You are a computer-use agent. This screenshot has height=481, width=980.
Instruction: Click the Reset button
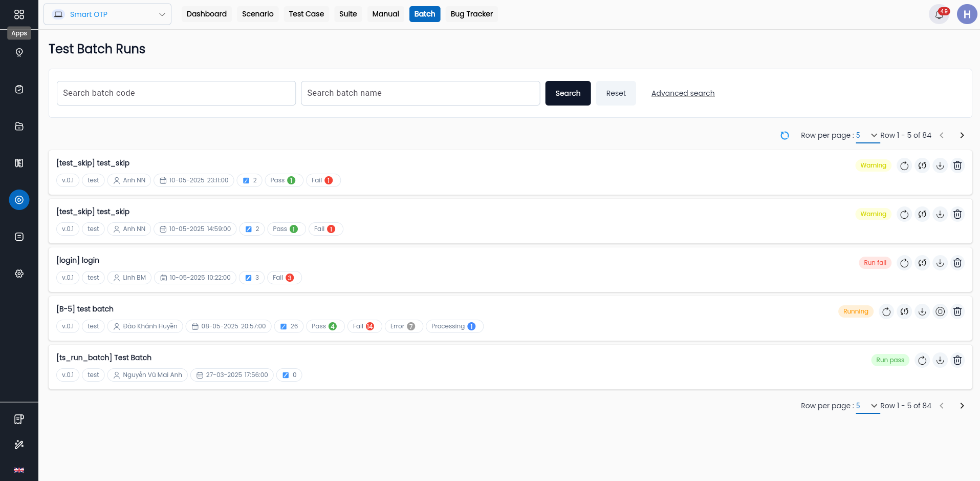click(616, 93)
